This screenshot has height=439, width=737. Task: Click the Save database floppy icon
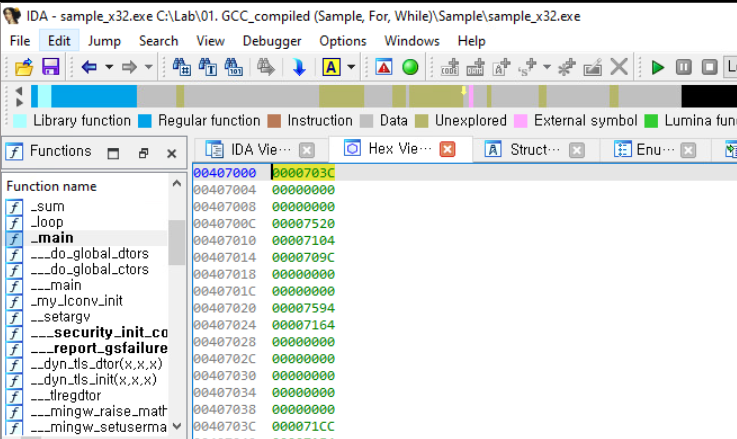(x=51, y=67)
